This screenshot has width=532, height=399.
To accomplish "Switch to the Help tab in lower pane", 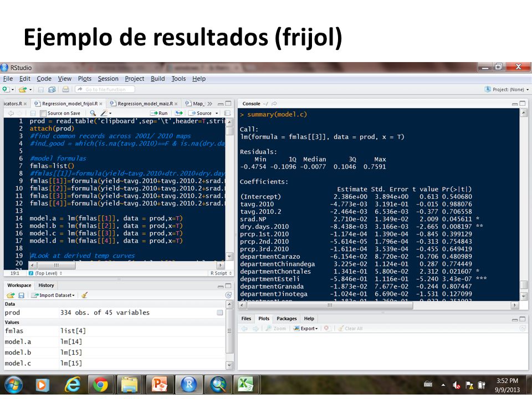I will pos(309,319).
